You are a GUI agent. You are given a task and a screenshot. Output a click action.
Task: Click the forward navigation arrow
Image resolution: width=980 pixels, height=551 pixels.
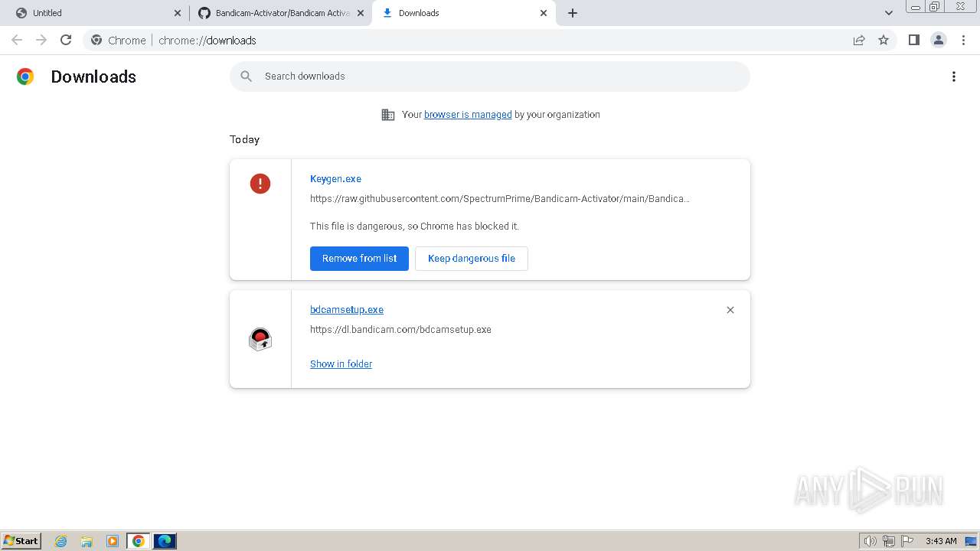[41, 40]
